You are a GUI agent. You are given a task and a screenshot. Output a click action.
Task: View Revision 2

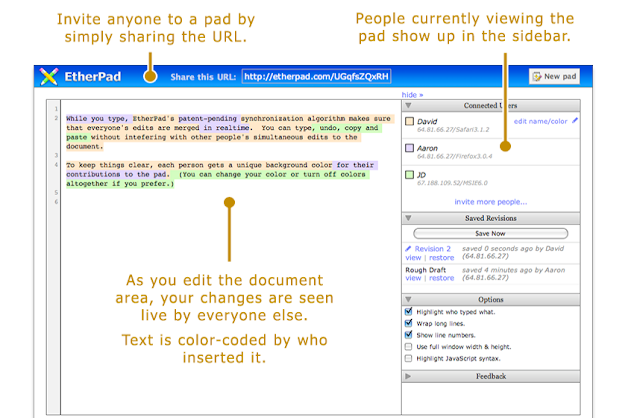click(413, 258)
